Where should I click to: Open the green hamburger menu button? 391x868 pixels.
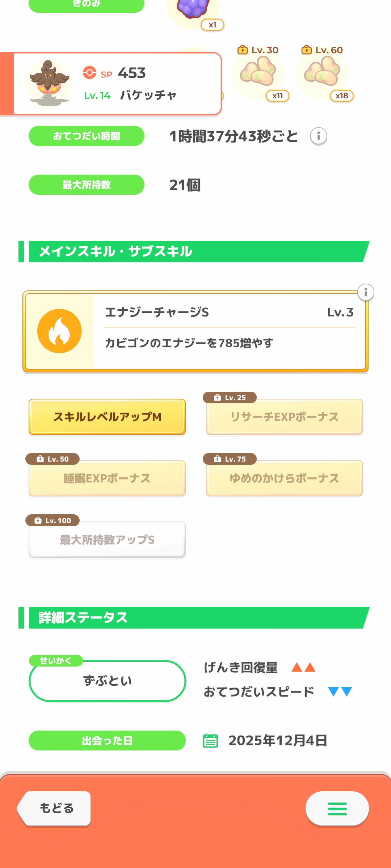point(337,809)
